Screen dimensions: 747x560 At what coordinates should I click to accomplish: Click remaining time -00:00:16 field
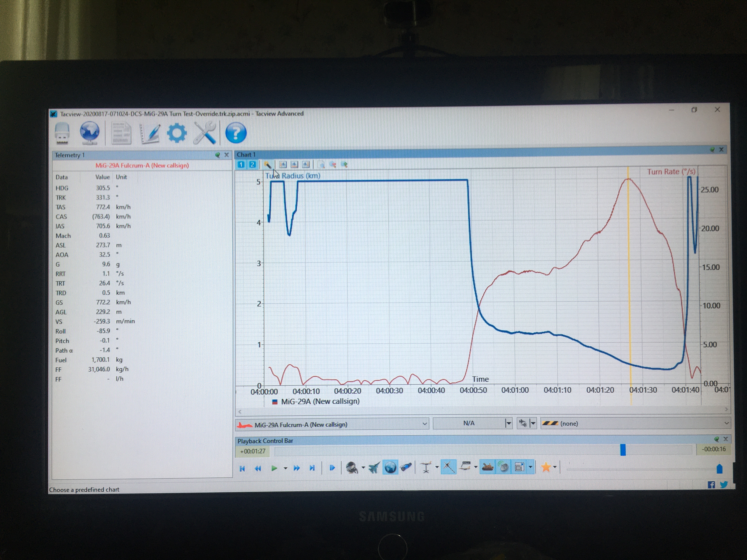714,449
